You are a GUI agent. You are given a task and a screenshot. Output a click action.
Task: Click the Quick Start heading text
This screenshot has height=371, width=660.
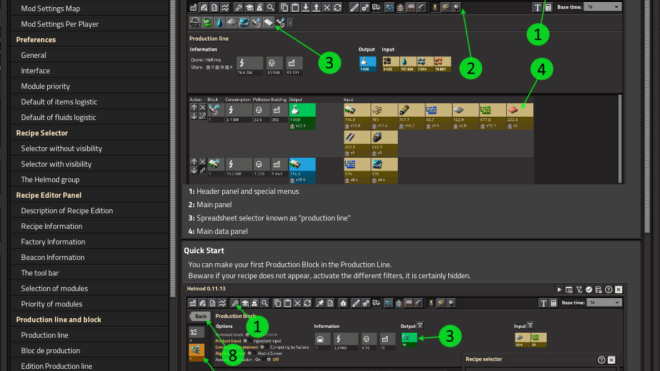[x=204, y=251]
